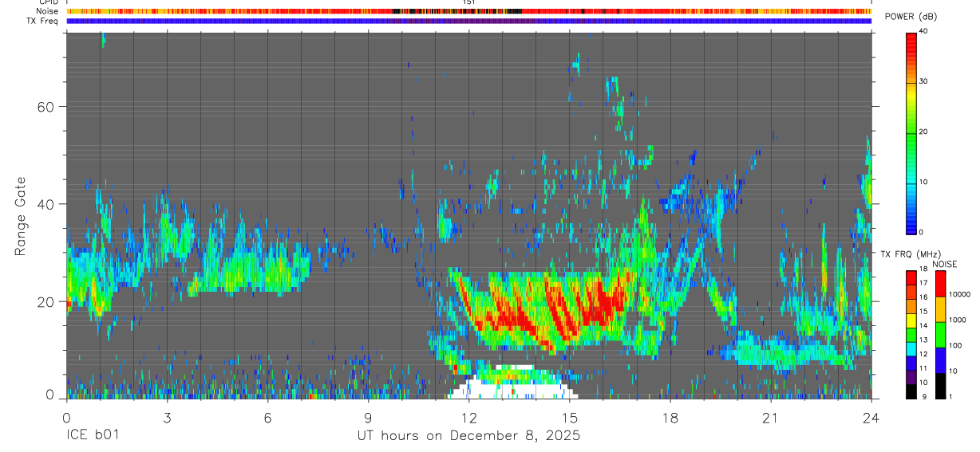Click 'UT hours on December 8, 2025' title

coord(468,436)
